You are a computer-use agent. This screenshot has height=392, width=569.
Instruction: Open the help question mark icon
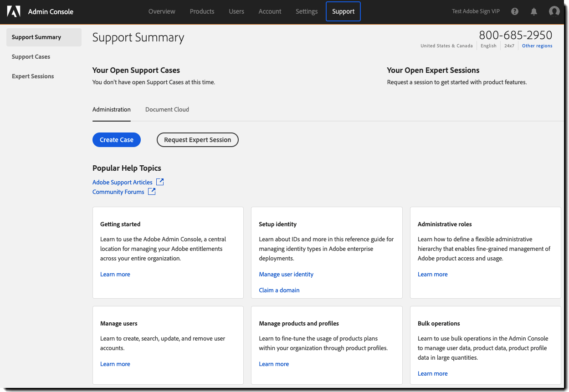pos(515,11)
